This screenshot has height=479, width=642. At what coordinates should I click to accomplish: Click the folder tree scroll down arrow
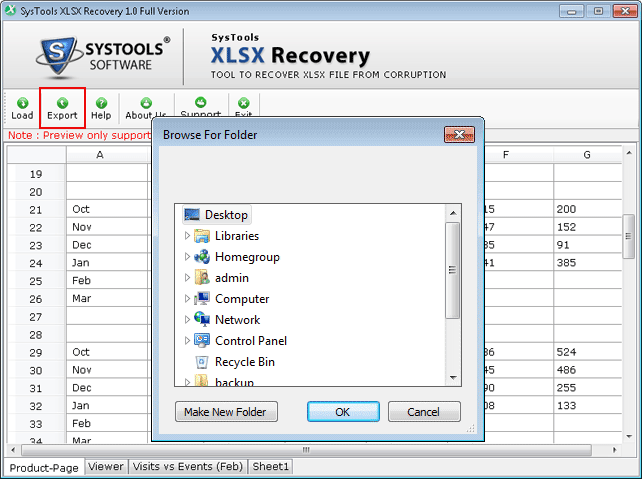(x=453, y=376)
